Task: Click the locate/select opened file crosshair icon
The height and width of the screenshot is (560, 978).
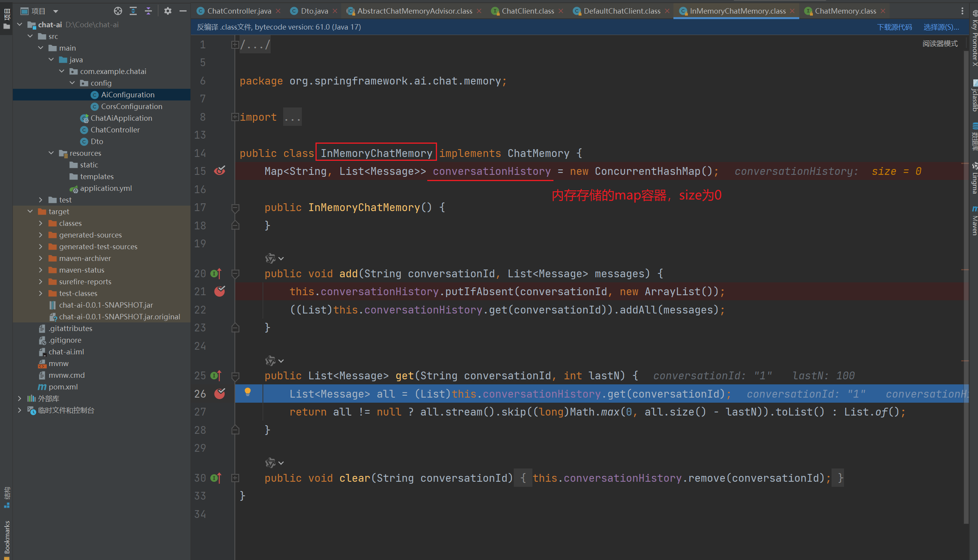Action: (x=118, y=11)
